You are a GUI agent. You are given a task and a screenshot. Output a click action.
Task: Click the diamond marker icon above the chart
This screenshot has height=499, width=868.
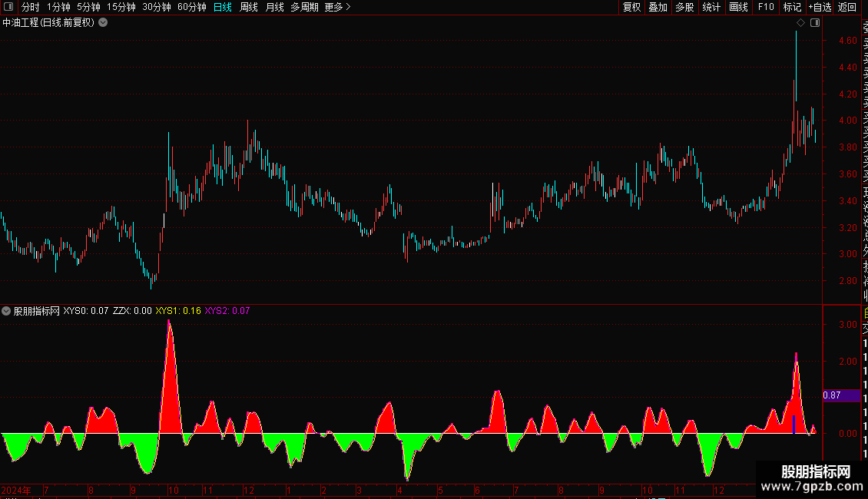click(x=800, y=23)
